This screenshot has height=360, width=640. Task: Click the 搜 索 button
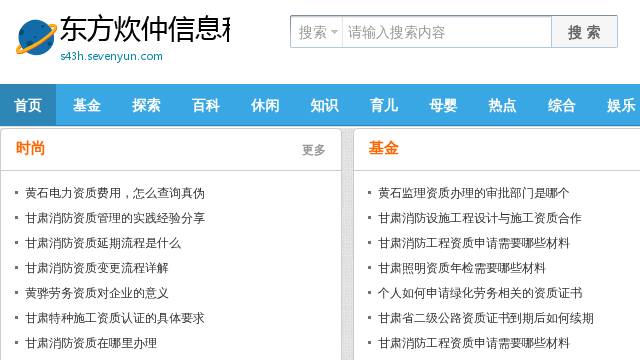point(584,32)
